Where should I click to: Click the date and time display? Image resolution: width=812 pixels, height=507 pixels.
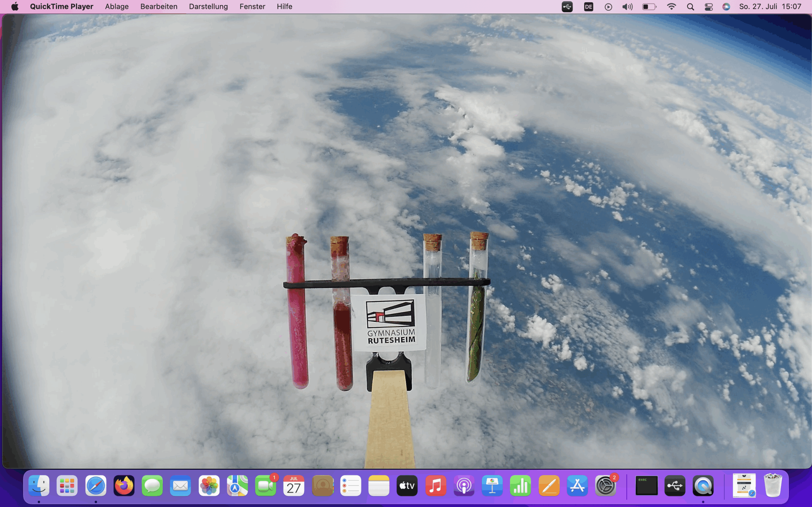point(770,7)
